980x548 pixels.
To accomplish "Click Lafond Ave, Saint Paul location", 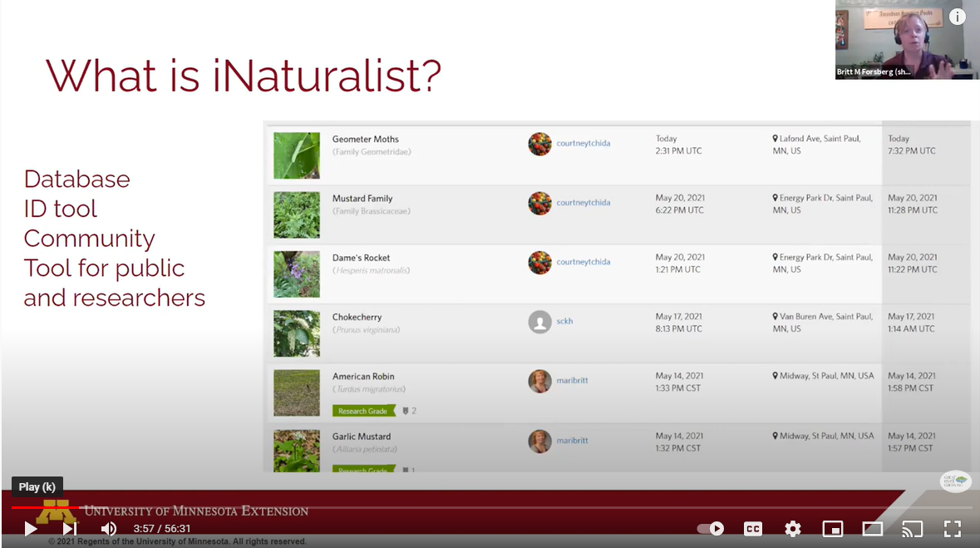I will (x=816, y=145).
